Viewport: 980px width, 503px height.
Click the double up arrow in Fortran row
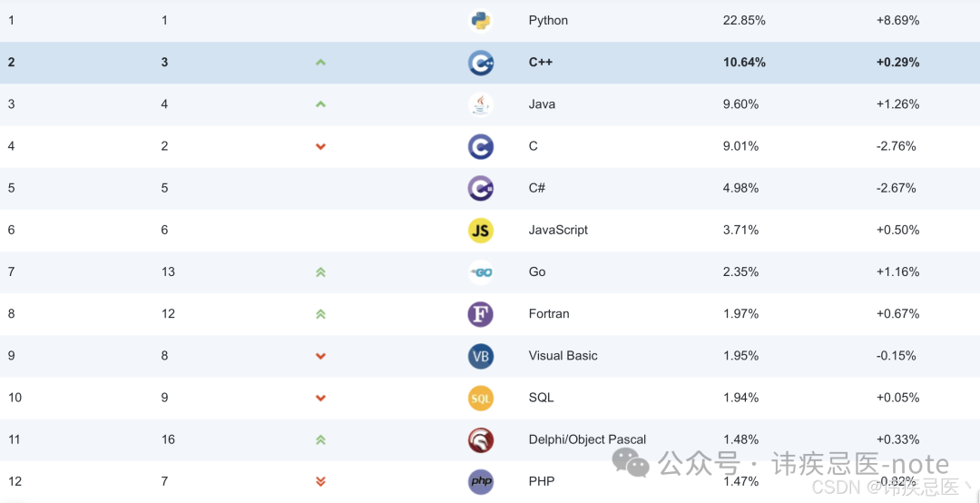320,314
